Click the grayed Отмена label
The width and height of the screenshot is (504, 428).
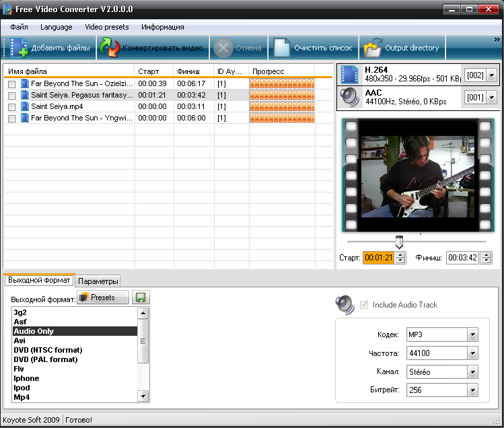coord(248,48)
